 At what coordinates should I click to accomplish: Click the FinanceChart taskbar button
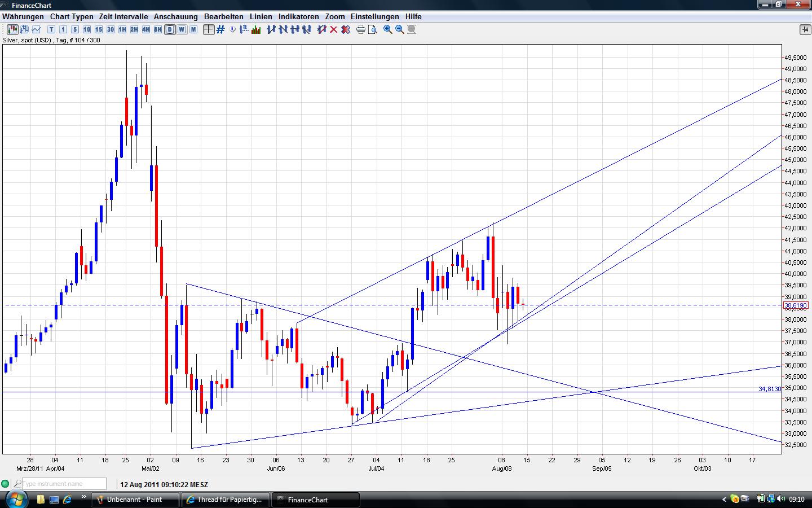pos(315,500)
